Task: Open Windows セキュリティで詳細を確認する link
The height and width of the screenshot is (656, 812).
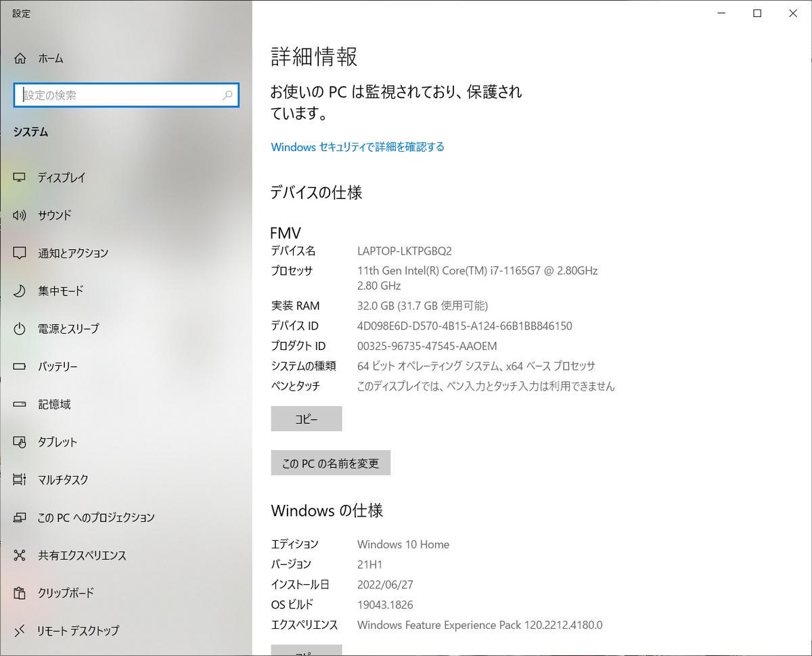Action: pos(357,147)
